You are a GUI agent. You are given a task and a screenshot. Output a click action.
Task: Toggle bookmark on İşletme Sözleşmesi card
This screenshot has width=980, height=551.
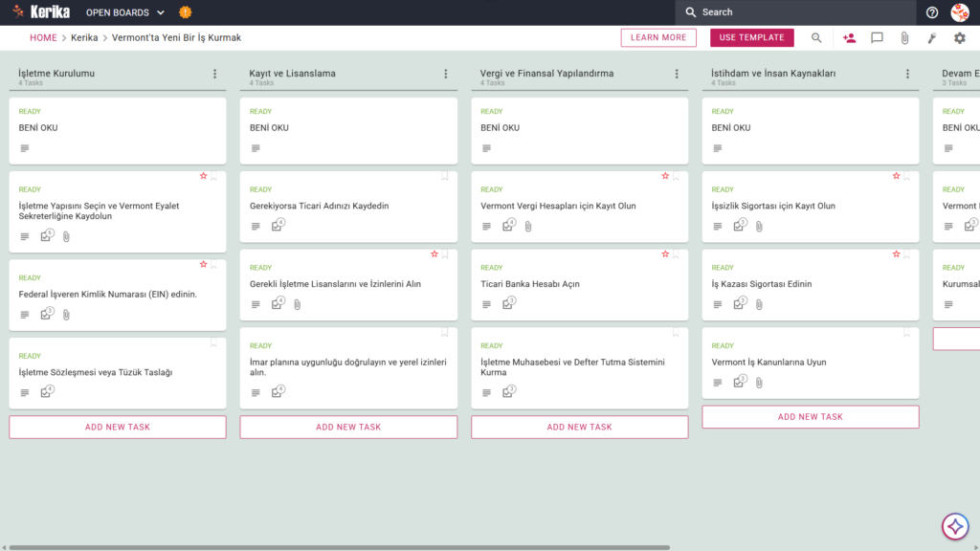click(x=213, y=343)
